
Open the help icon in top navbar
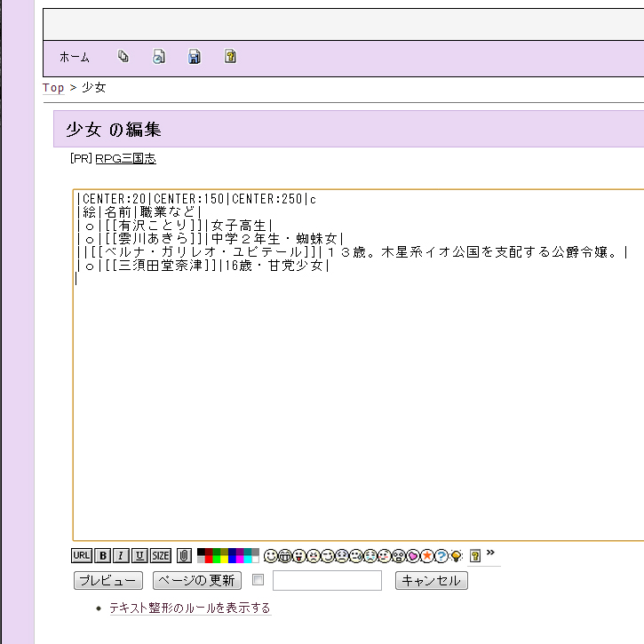point(230,57)
